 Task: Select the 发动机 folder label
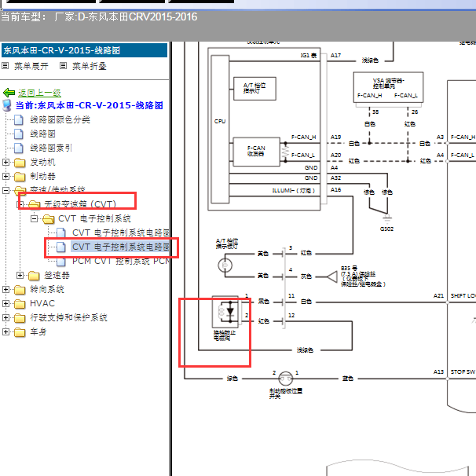click(x=42, y=163)
